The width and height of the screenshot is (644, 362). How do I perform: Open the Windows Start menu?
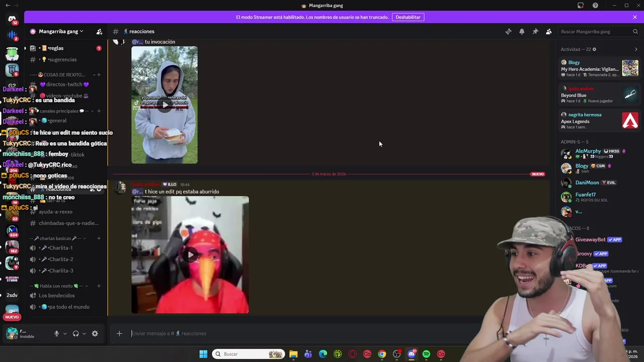(x=203, y=354)
